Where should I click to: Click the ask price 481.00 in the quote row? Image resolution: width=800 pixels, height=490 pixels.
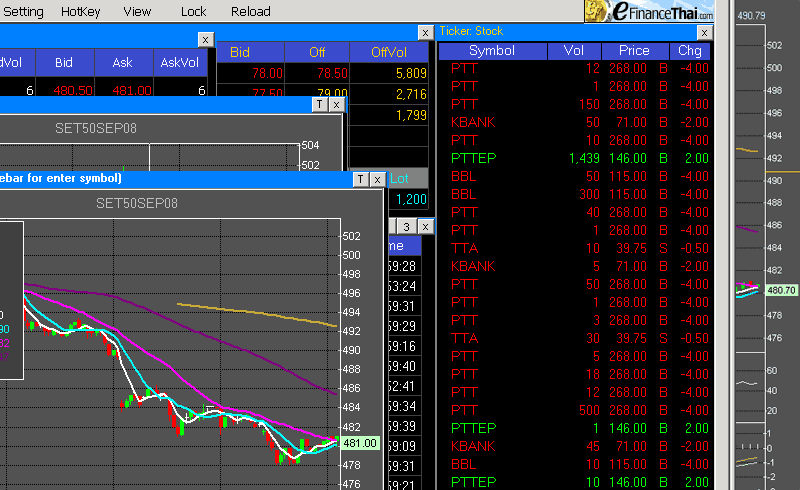point(132,90)
